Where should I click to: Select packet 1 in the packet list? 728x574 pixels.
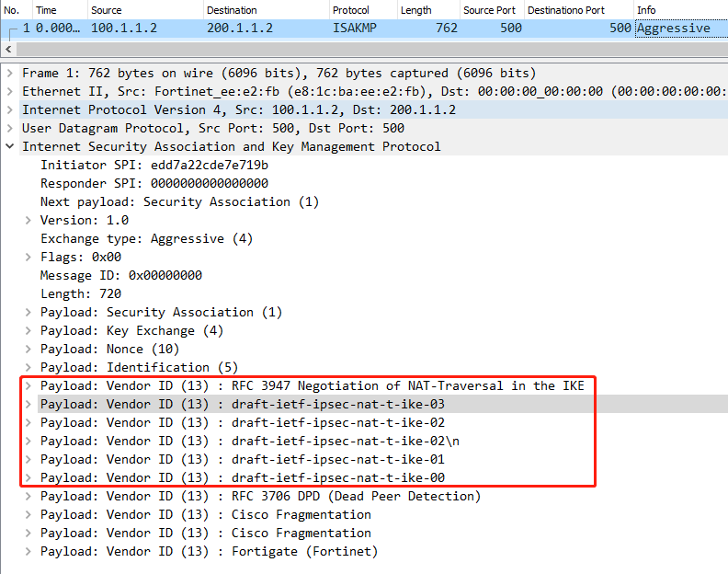[276, 28]
